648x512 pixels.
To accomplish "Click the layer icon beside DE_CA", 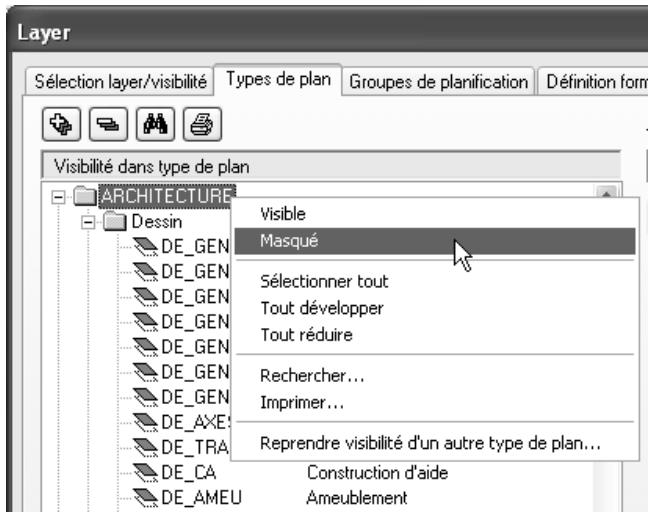I will tap(145, 472).
